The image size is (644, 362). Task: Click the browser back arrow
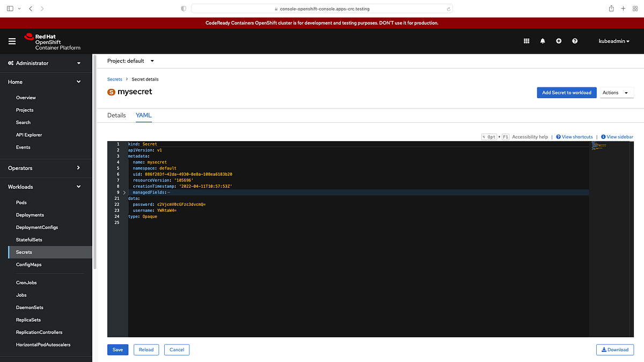pyautogui.click(x=30, y=9)
